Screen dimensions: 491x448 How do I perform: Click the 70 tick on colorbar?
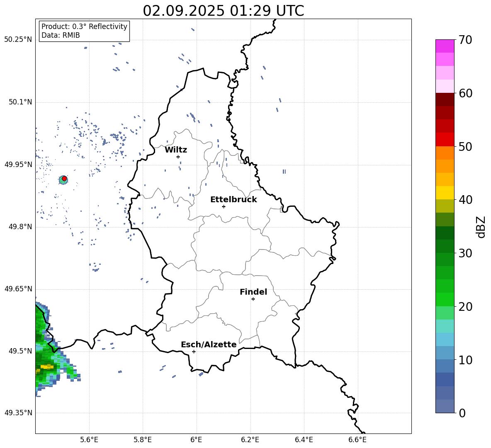[x=465, y=40]
